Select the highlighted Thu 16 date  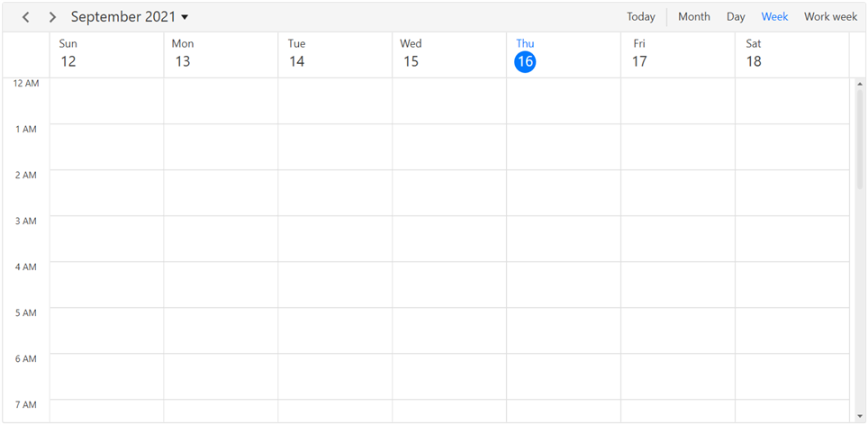(x=525, y=61)
